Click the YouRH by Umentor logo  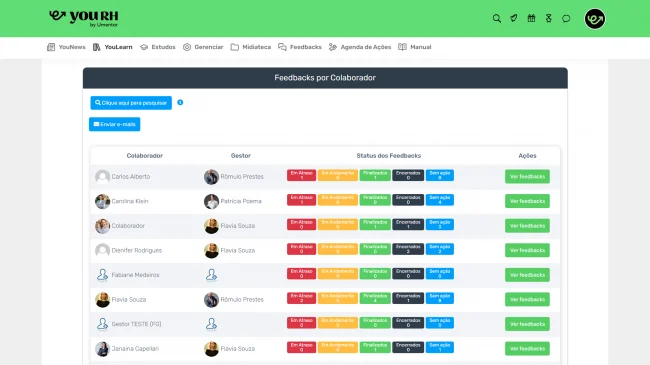pos(84,18)
